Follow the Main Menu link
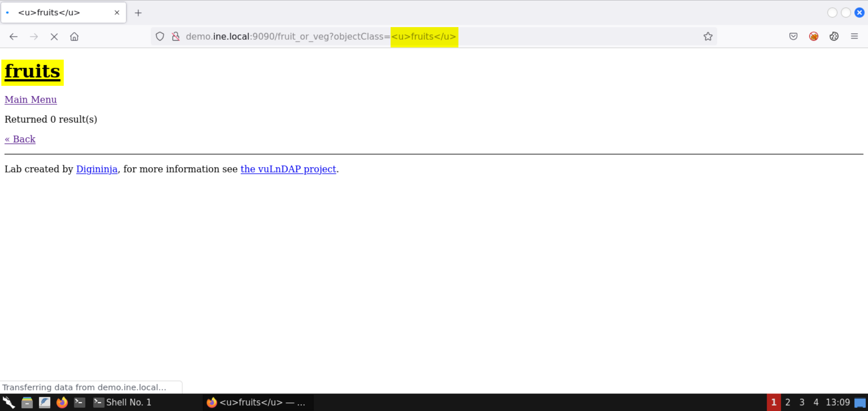Viewport: 868px width, 411px height. [x=31, y=100]
